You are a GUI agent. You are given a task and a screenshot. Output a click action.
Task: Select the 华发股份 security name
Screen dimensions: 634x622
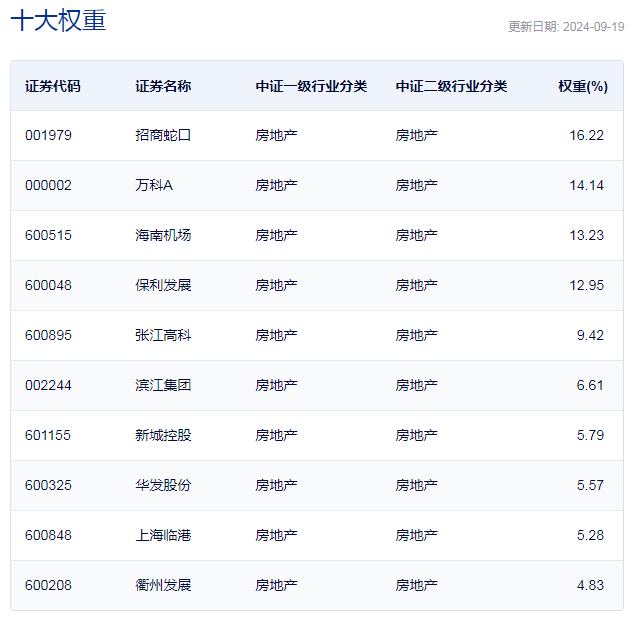click(x=163, y=485)
